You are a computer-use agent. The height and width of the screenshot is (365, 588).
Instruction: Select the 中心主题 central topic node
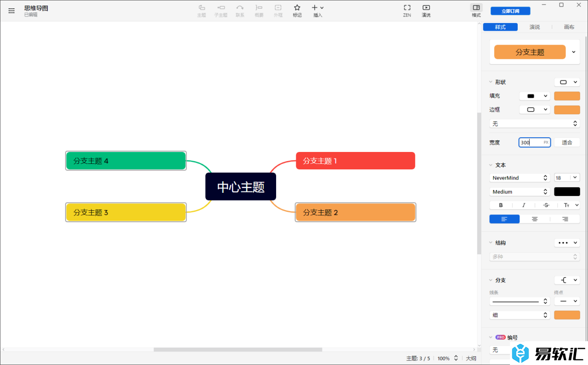coord(241,187)
